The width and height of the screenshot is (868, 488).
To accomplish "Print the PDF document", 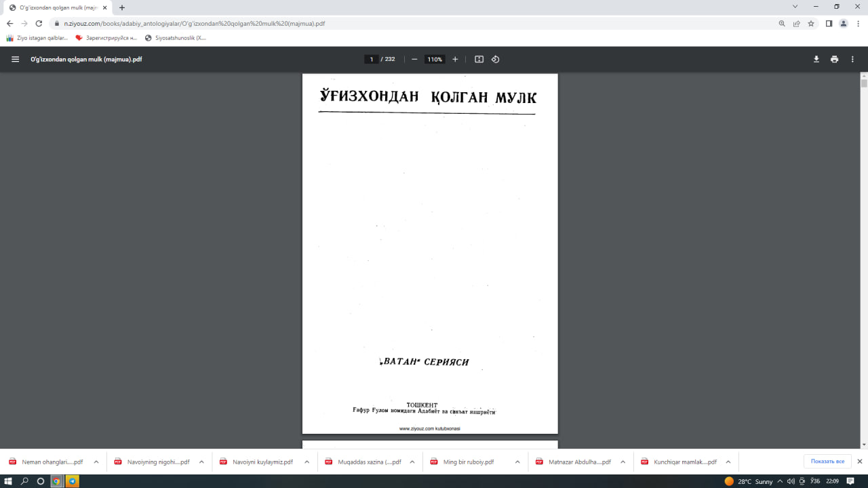I will pos(834,60).
